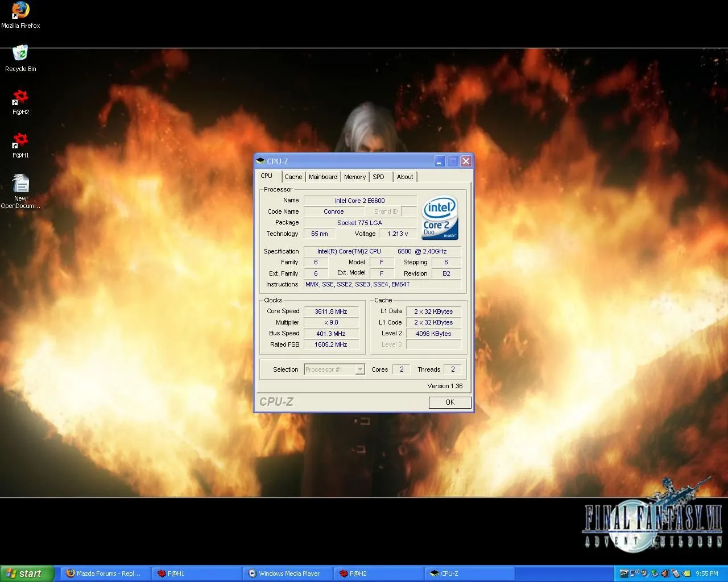This screenshot has width=728, height=582.
Task: Click the volume speaker tray icon
Action: [665, 573]
